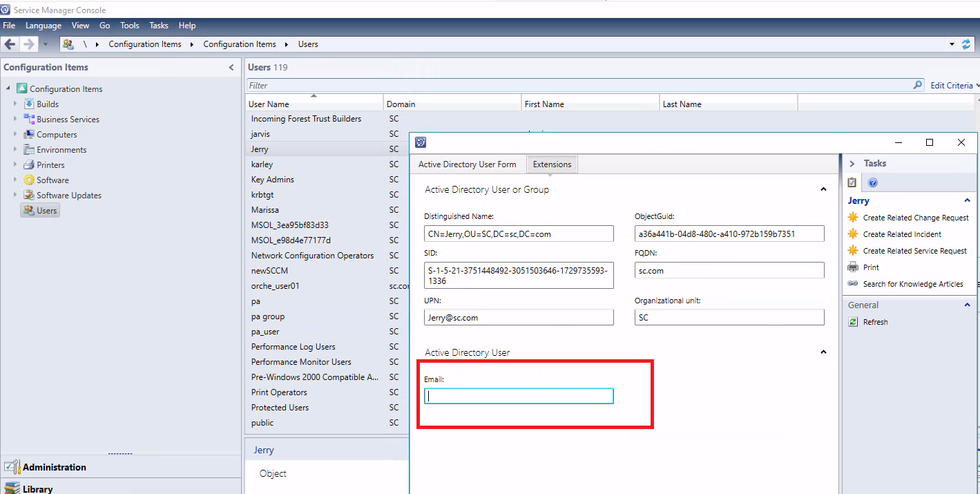Open the View menu

[x=80, y=26]
